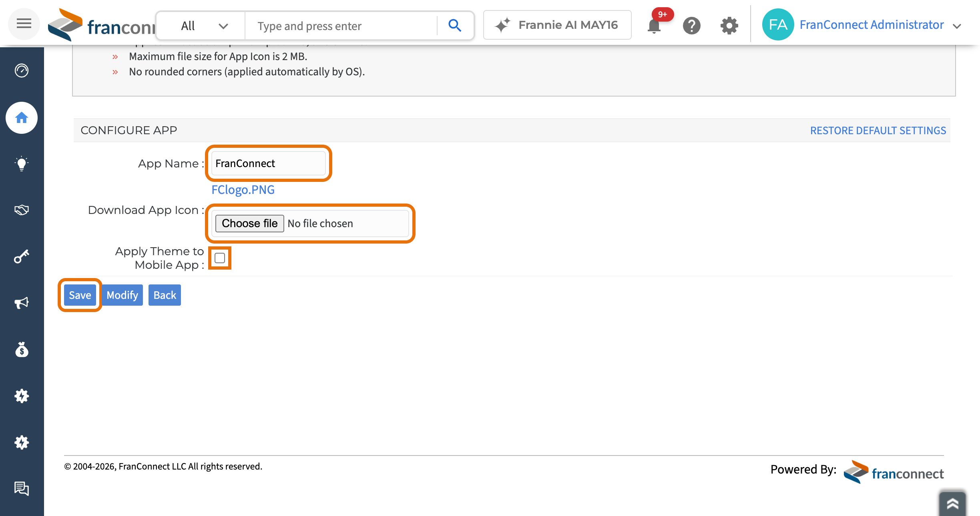
Task: Click the Powered By franconnect footer logo
Action: point(894,472)
